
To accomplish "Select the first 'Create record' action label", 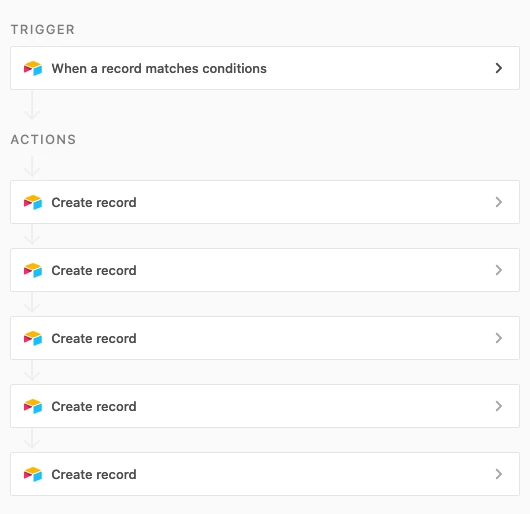I will coord(94,202).
